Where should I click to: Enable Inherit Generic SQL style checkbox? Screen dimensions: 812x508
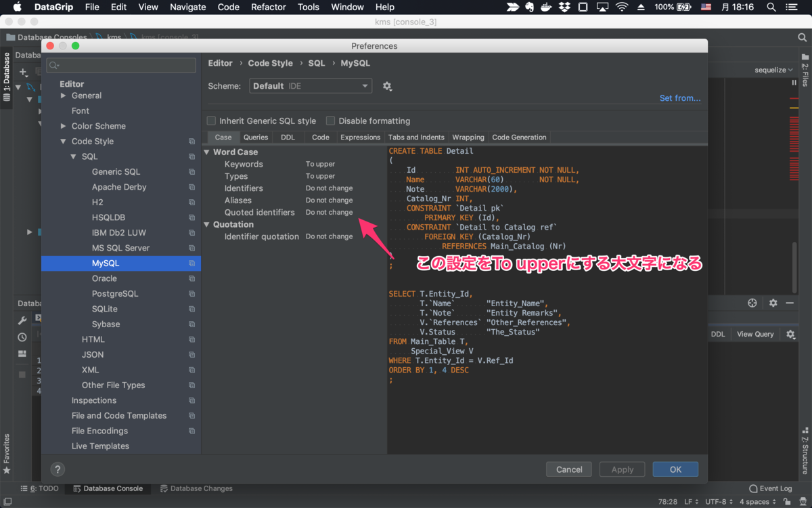pos(211,121)
